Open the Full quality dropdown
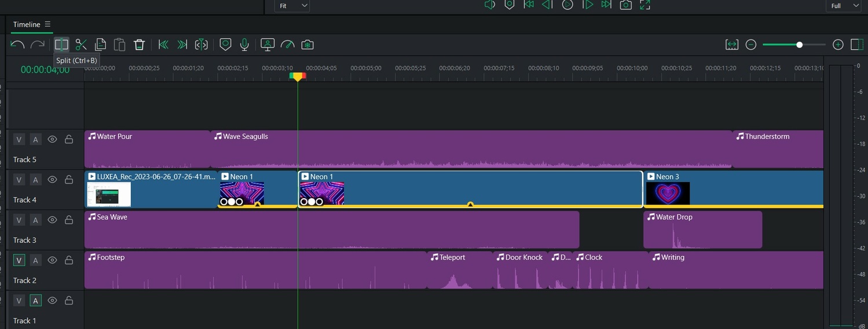 point(843,6)
